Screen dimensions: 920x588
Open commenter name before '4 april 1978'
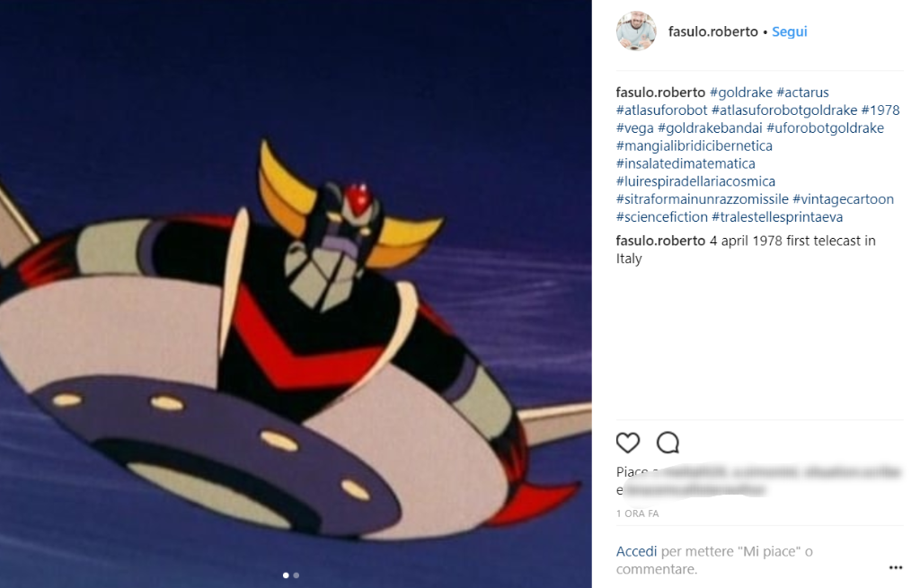660,241
